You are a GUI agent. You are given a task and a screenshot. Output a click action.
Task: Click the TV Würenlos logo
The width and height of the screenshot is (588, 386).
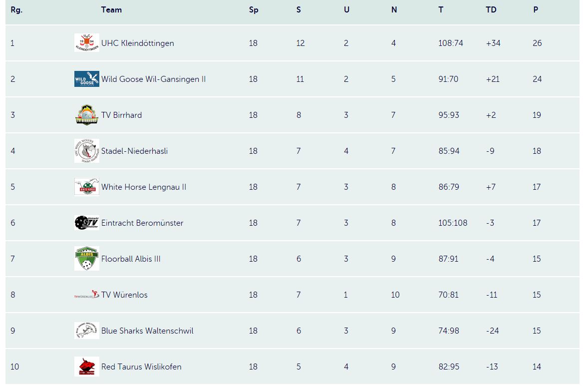[x=87, y=295]
